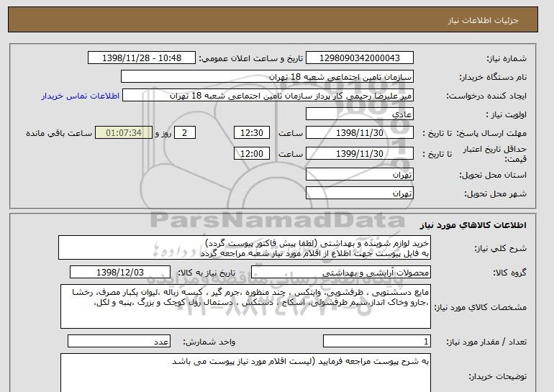This screenshot has height=392, width=554.
Task: Click goods group field محصولات آرایشی و بهداشتی
Action: (340, 273)
